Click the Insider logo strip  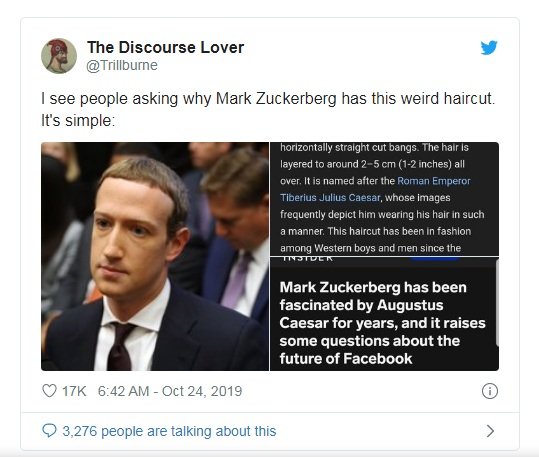pyautogui.click(x=384, y=261)
